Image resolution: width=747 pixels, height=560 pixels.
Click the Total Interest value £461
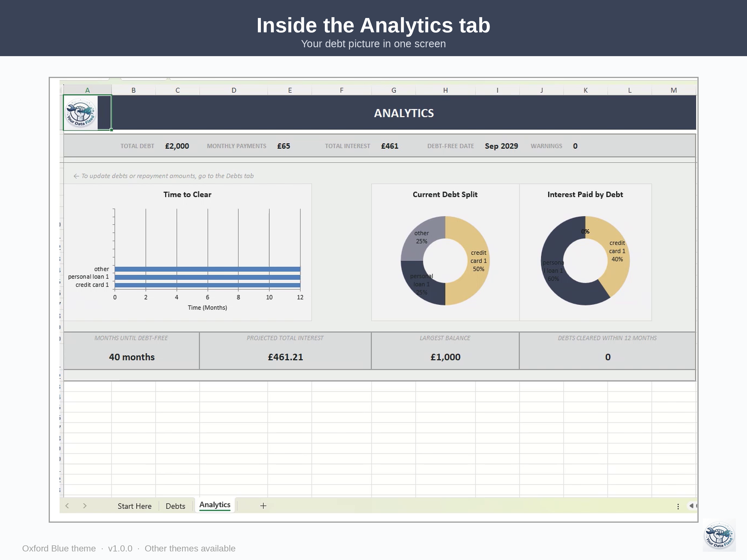pyautogui.click(x=390, y=146)
